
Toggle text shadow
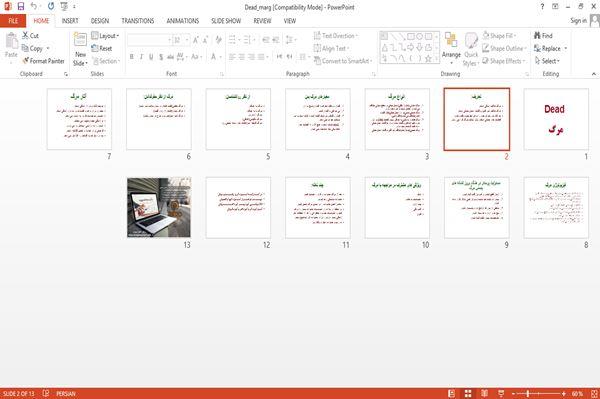click(x=161, y=57)
